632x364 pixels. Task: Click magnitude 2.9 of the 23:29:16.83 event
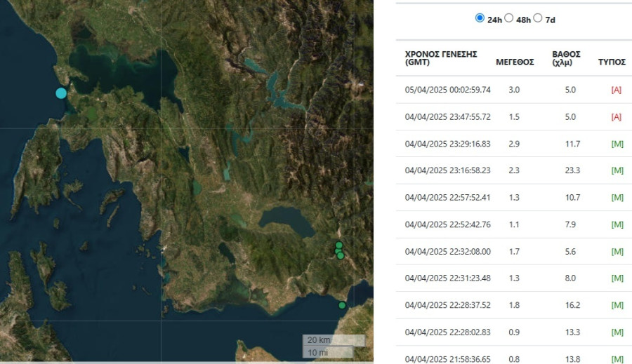point(514,144)
